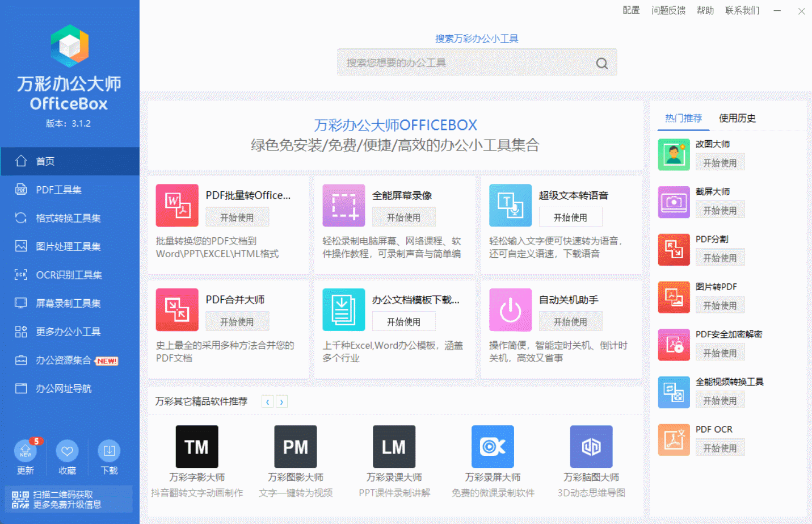Click the carousel right arrow

pyautogui.click(x=281, y=401)
